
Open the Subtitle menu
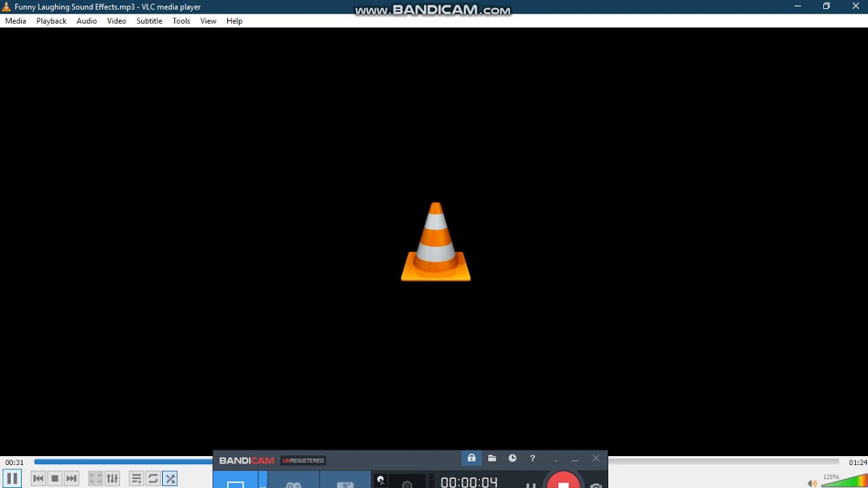149,21
